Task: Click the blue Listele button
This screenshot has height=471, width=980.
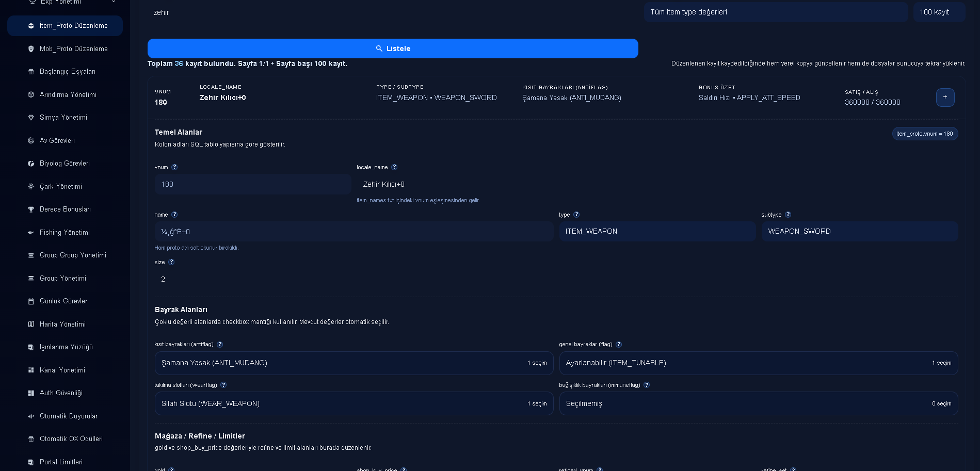Action: pos(393,48)
